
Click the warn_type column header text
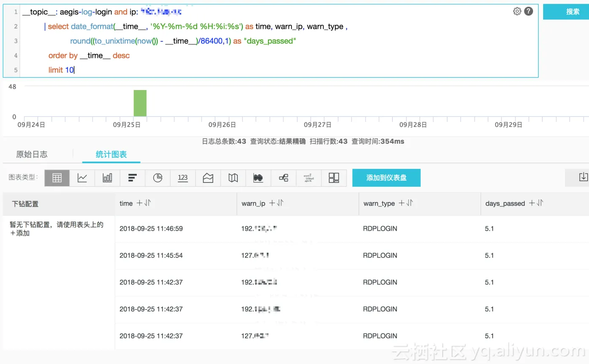[x=379, y=203]
